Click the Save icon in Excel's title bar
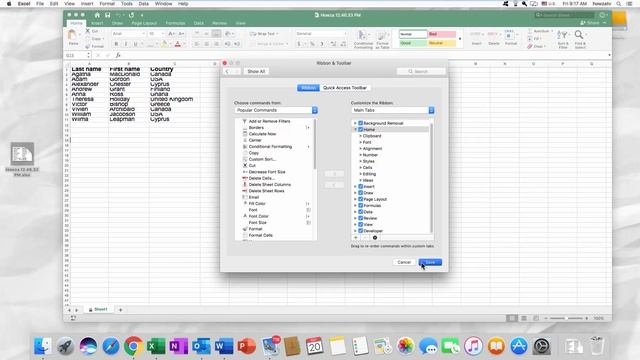The image size is (640, 360). (107, 15)
